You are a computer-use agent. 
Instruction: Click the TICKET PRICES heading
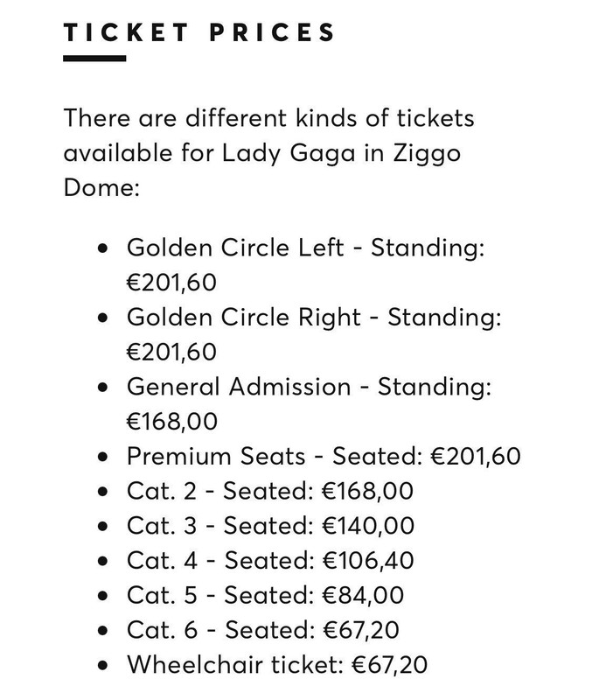(199, 32)
